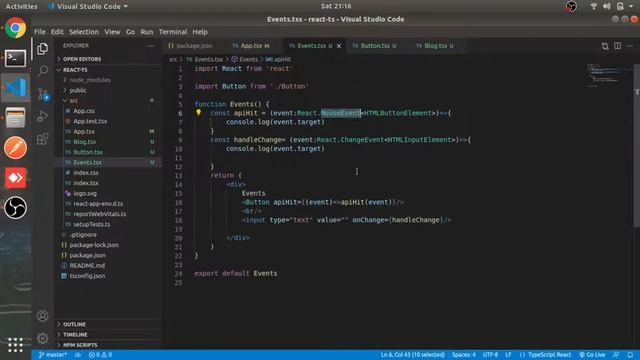Open the Accounts icon in activity bar
This screenshot has width=640, height=360.
point(42,316)
